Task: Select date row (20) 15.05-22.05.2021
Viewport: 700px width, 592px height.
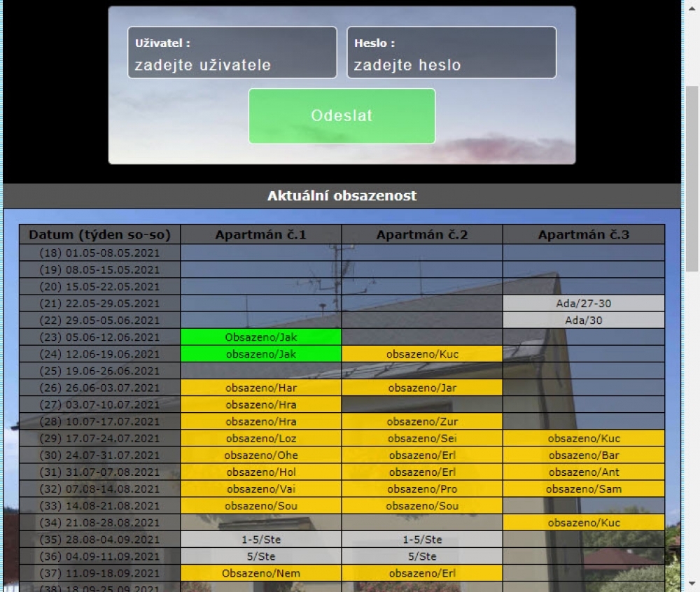Action: 99,286
